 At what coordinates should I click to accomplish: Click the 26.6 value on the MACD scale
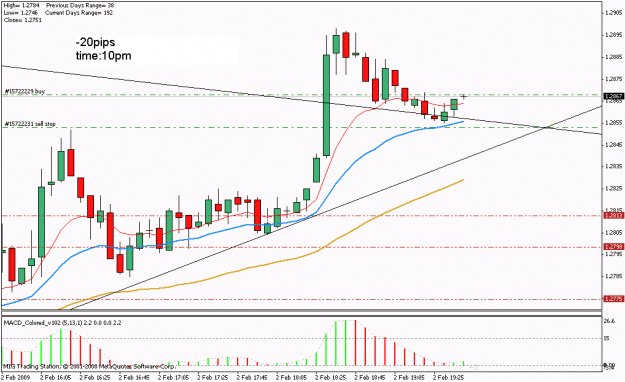coord(609,321)
